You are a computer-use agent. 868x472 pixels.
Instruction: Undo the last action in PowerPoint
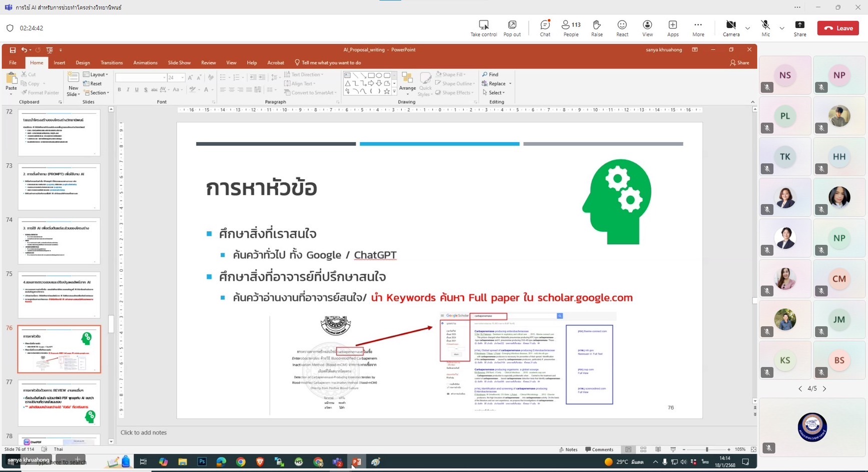[24, 50]
